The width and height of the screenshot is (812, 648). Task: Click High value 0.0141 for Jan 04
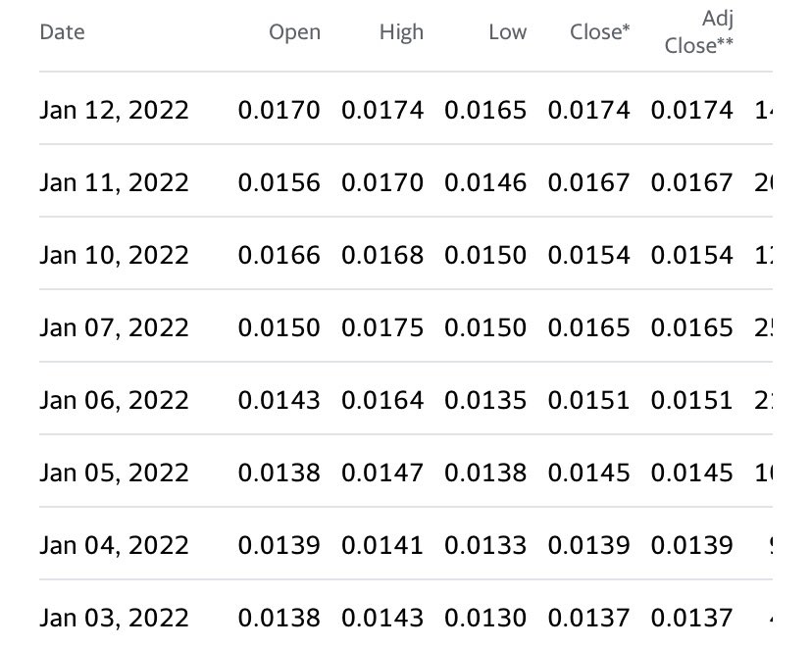(x=382, y=545)
